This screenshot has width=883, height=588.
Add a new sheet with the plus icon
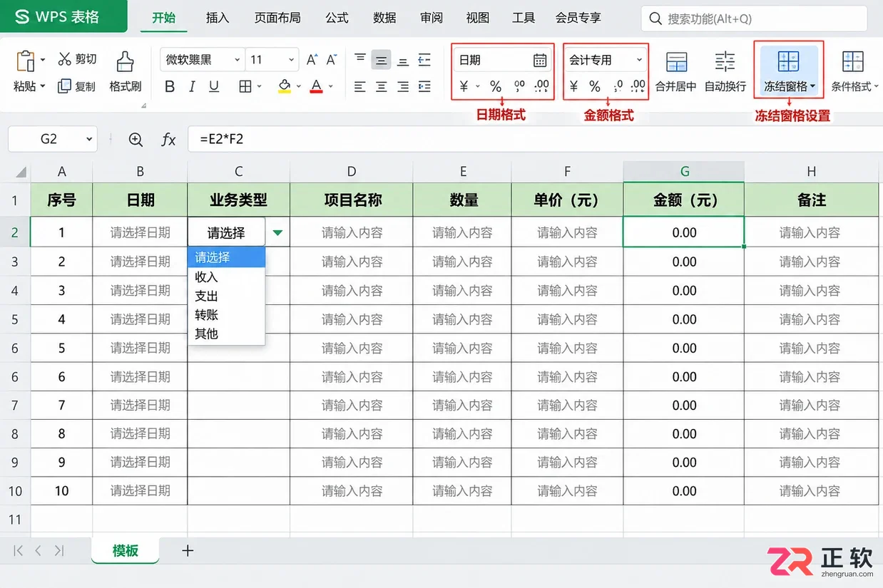[188, 550]
